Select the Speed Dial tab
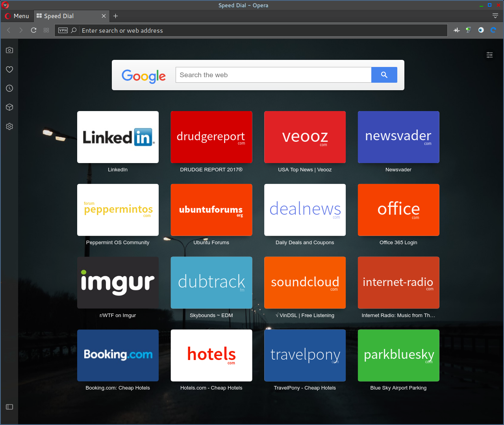 71,16
